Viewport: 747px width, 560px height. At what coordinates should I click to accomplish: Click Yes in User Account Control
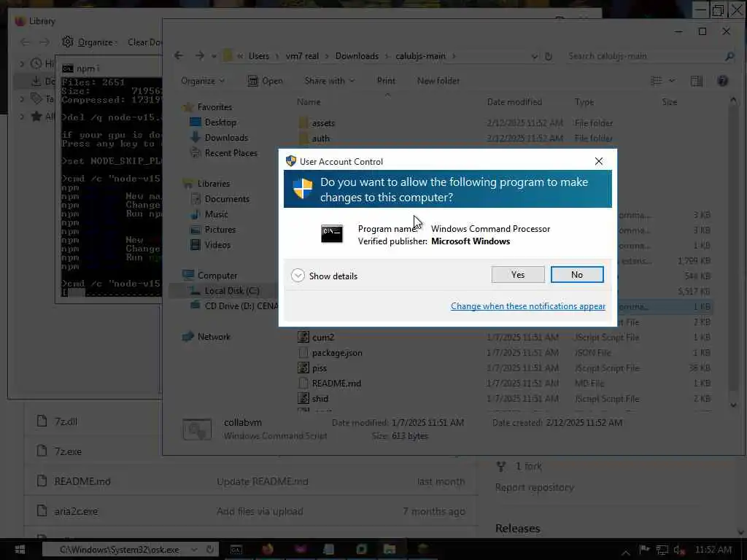(x=518, y=275)
